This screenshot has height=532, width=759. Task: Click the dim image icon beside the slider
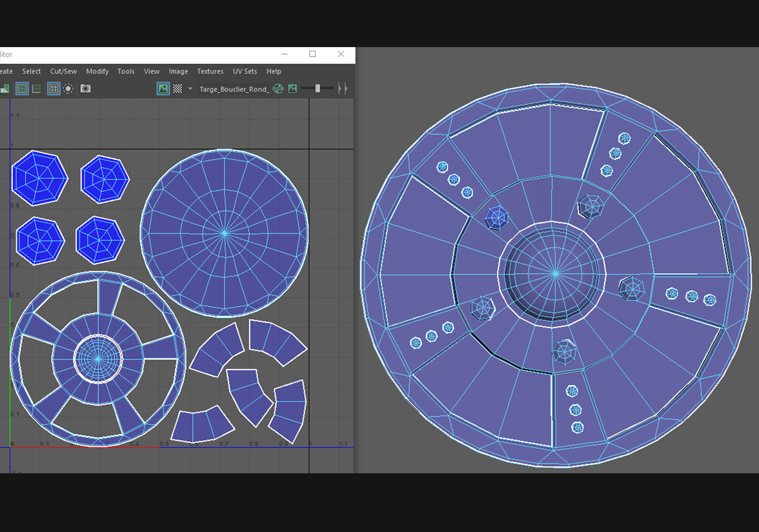(x=292, y=88)
